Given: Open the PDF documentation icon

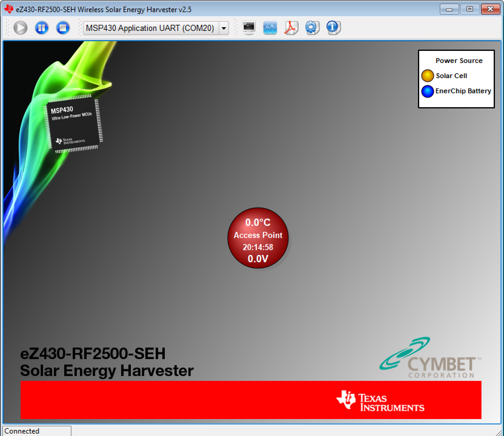Looking at the screenshot, I should (x=291, y=28).
